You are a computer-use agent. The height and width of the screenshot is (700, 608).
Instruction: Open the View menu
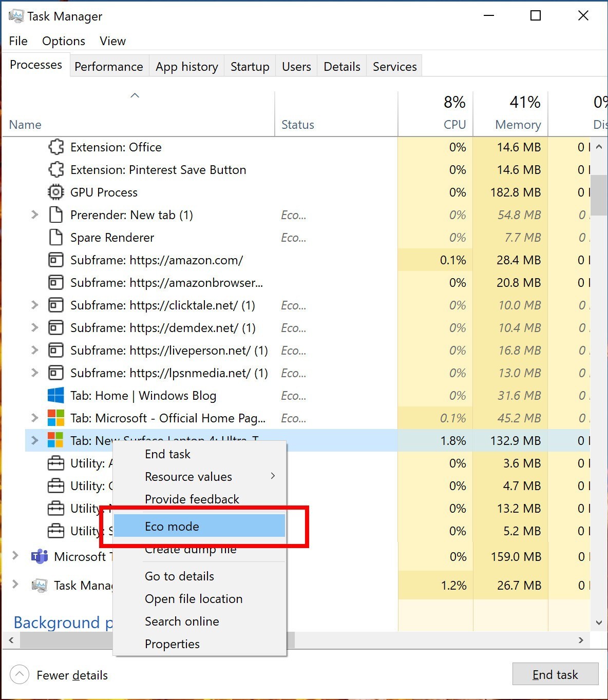point(112,41)
